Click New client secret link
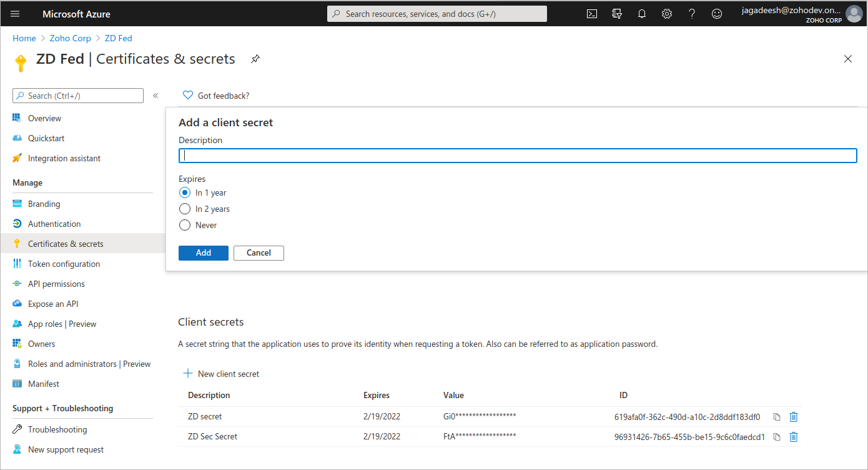868x470 pixels. coord(229,374)
